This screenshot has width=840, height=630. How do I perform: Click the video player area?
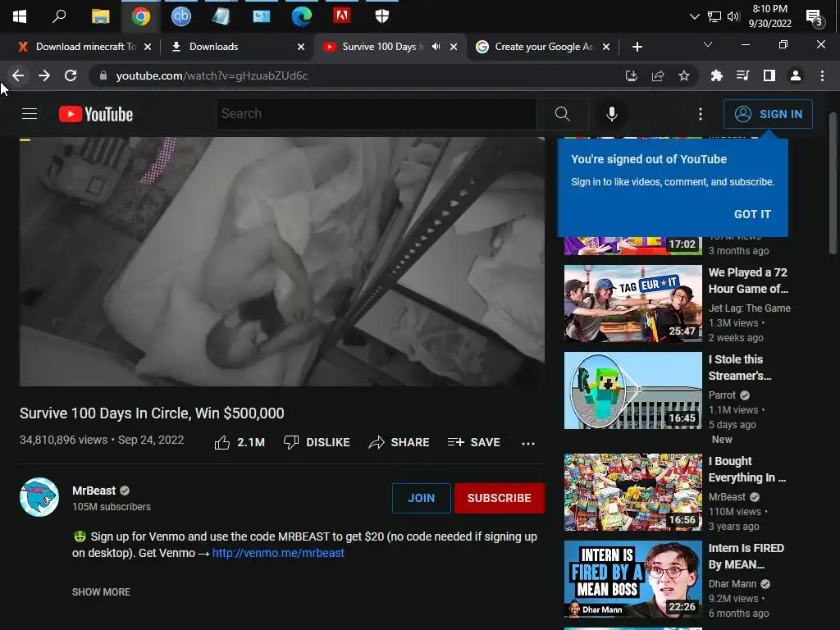[x=282, y=262]
